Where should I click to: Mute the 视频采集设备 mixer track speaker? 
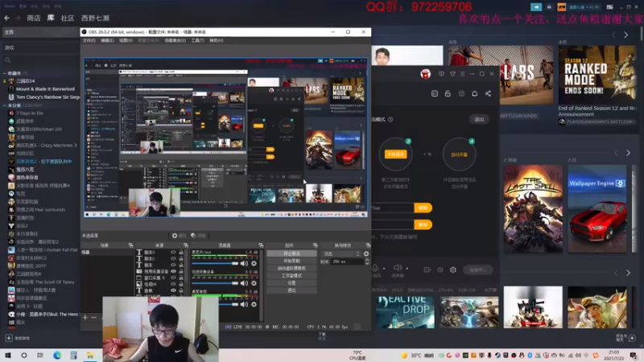(x=244, y=283)
